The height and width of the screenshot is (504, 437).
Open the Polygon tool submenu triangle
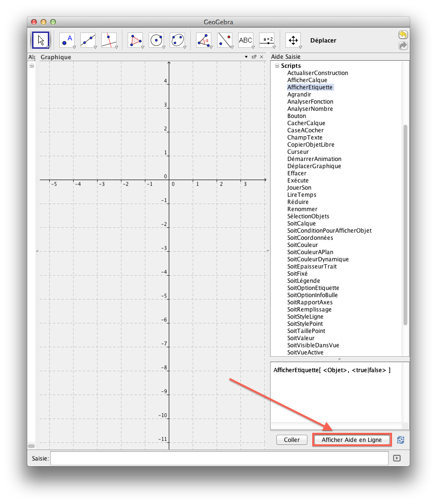pyautogui.click(x=142, y=47)
